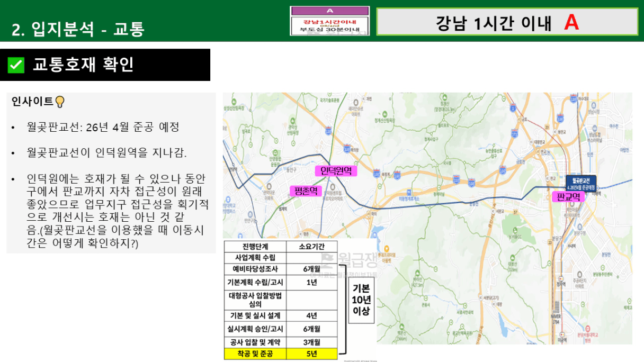644x362 pixels.
Task: Click the 강남 1시간 이내 grade box
Action: click(x=507, y=22)
